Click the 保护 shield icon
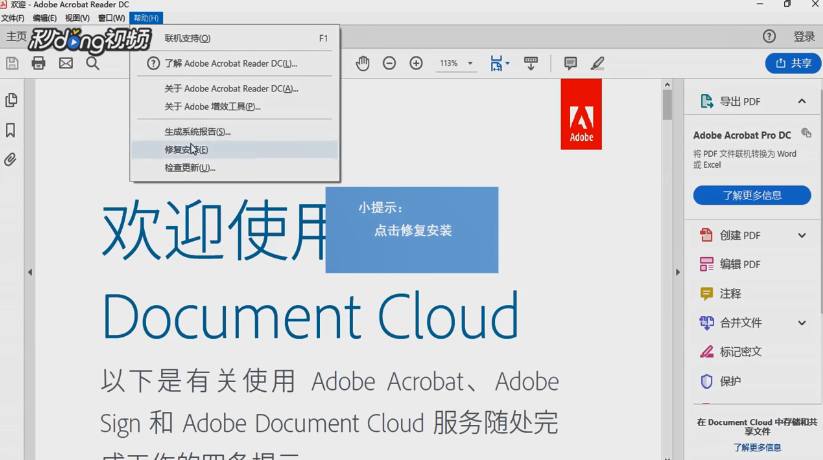Viewport: 823px width, 460px height. tap(706, 381)
